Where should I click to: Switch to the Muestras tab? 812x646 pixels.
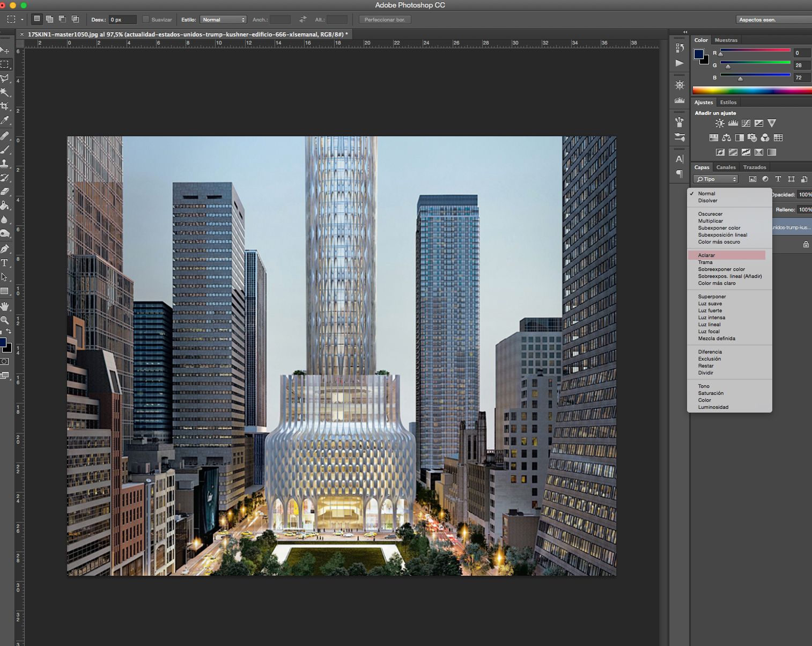[x=726, y=40]
